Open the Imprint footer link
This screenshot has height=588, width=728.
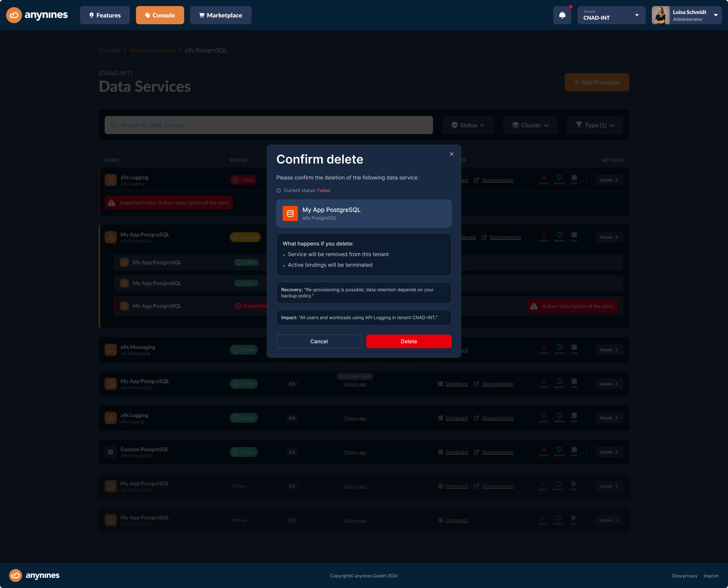tap(711, 576)
